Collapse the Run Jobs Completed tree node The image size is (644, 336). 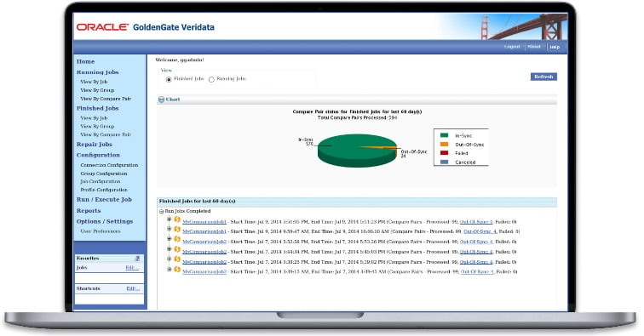[161, 211]
